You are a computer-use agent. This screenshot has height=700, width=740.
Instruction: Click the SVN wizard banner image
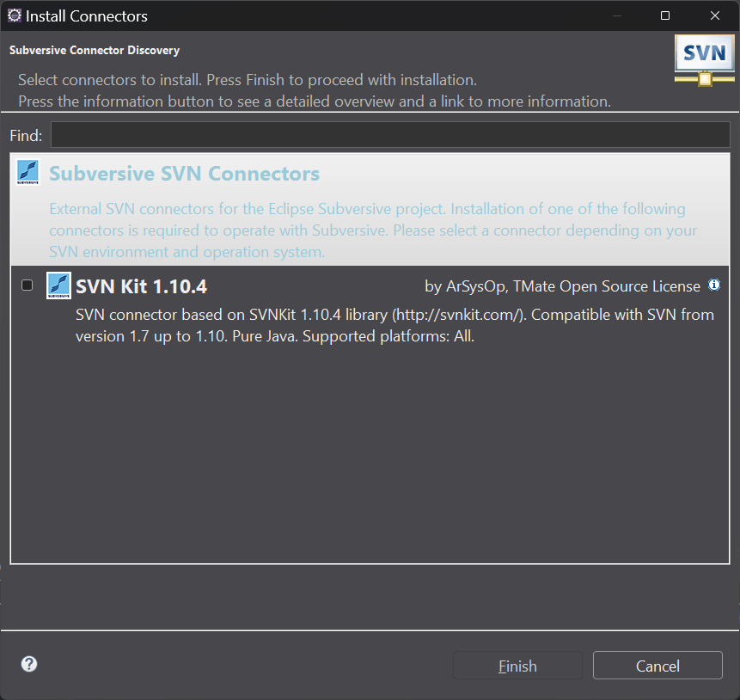point(705,60)
